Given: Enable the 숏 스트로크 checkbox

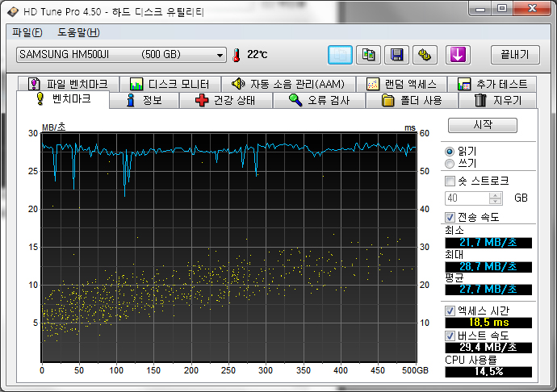Looking at the screenshot, I should point(450,181).
